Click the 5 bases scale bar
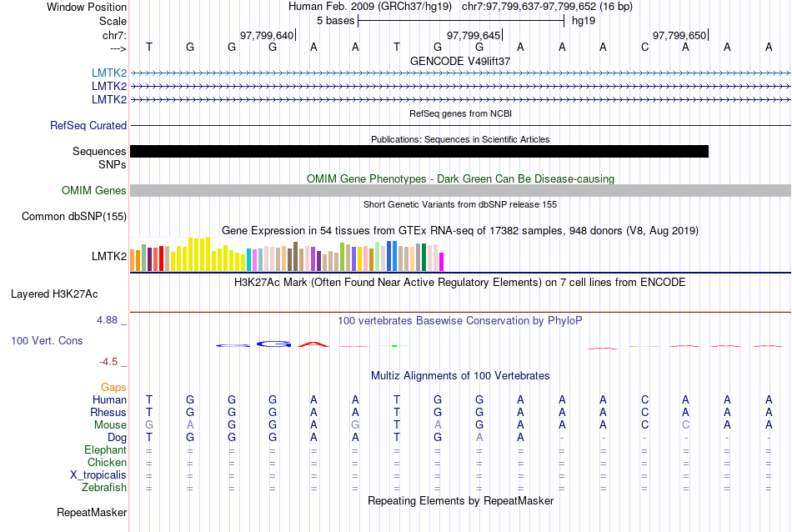792x532 pixels. (461, 21)
